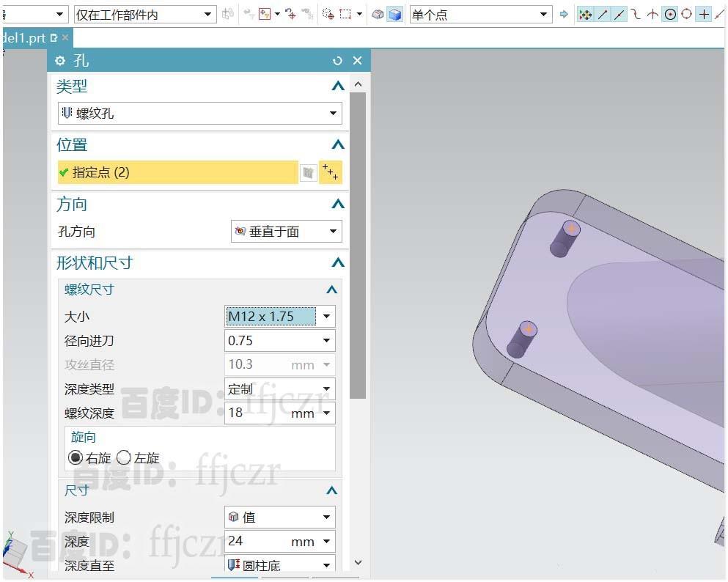Select the intersection point snap icon
This screenshot has height=582, width=728.
pos(652,14)
